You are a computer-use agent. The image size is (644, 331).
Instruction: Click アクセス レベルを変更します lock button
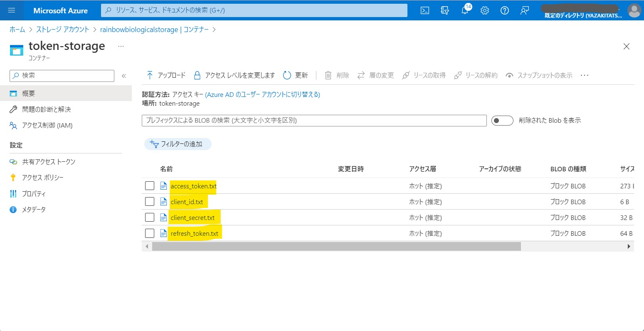click(234, 75)
